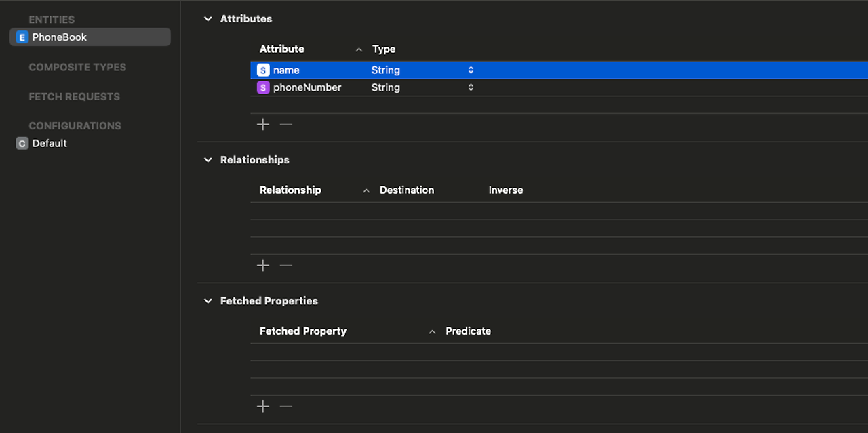The height and width of the screenshot is (433, 868).
Task: Click the S type icon of name attribute
Action: (x=263, y=70)
